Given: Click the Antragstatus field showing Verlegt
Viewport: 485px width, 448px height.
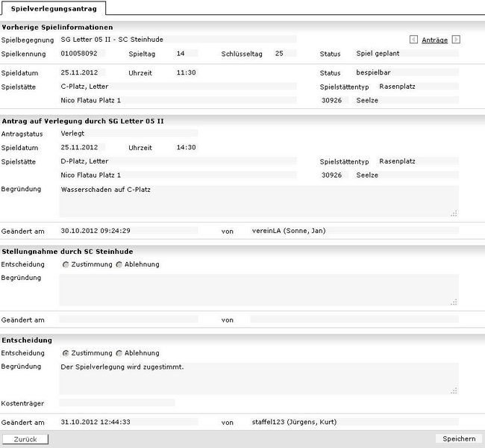Looking at the screenshot, I should point(128,134).
